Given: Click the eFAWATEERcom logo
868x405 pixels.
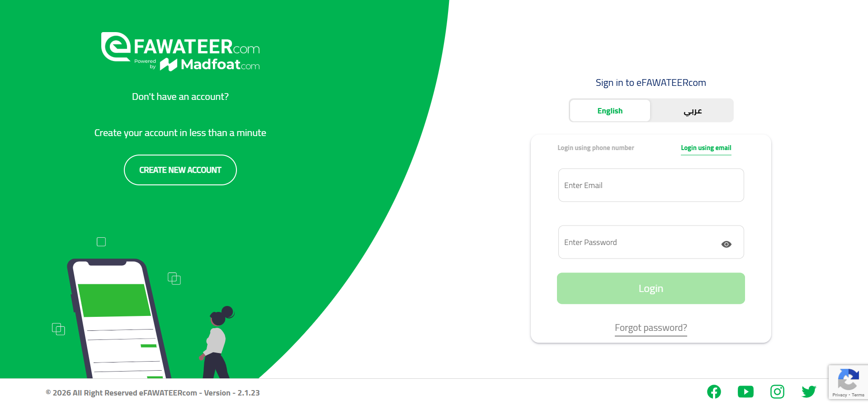Looking at the screenshot, I should point(180,46).
